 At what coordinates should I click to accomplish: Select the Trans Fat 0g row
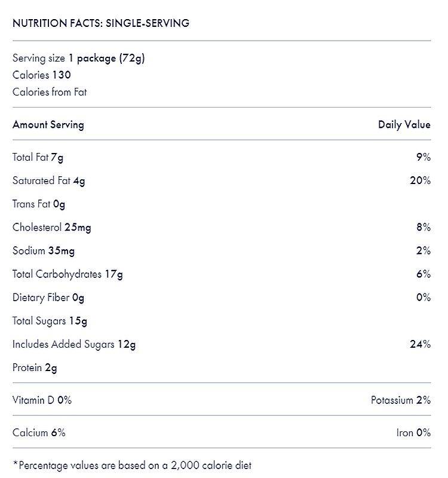pos(39,204)
